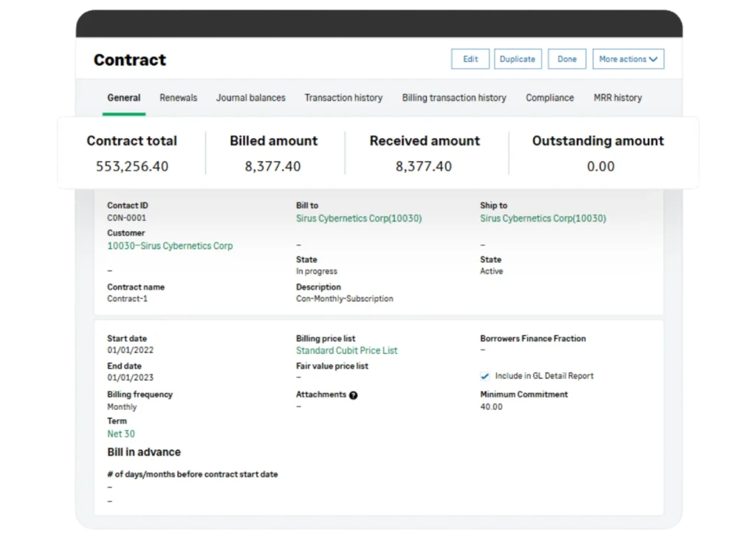Click the Minimum Commitment value 40.00
The image size is (756, 540).
point(491,407)
